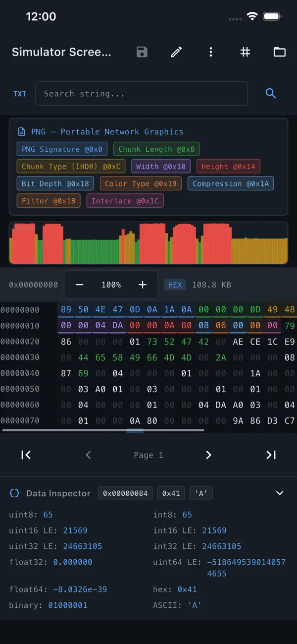Select byte AE in row 00000020
Screen dimensions: 297x644
point(238,342)
